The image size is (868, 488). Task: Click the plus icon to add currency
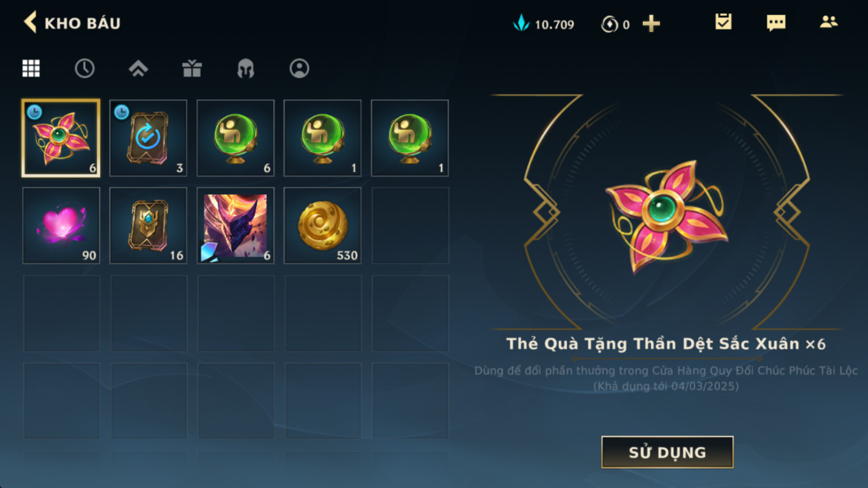point(651,24)
